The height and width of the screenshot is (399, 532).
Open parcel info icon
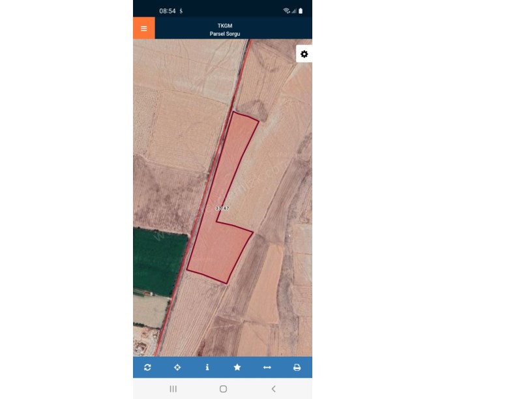tap(207, 368)
